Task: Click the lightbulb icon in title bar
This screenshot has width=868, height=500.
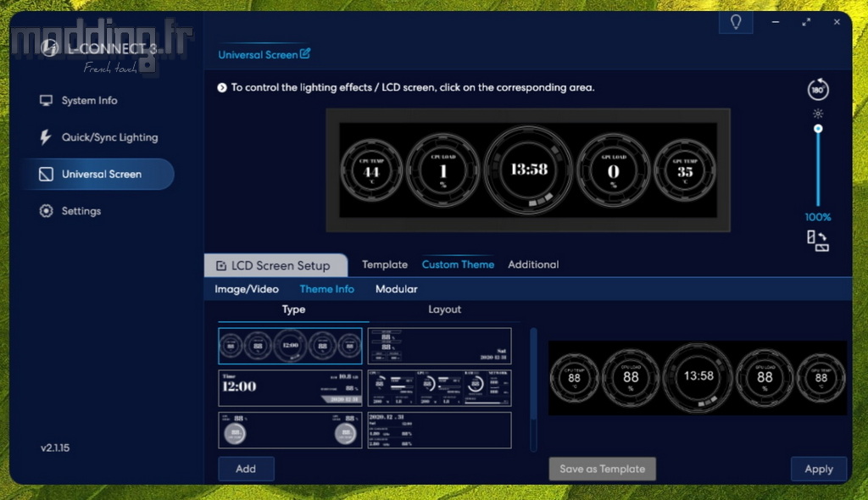Action: (x=735, y=23)
